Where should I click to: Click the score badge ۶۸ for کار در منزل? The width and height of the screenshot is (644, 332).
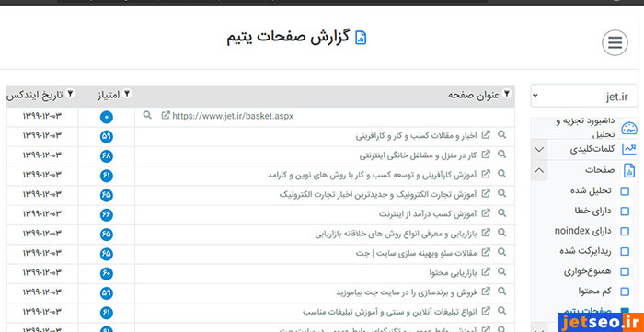point(107,156)
